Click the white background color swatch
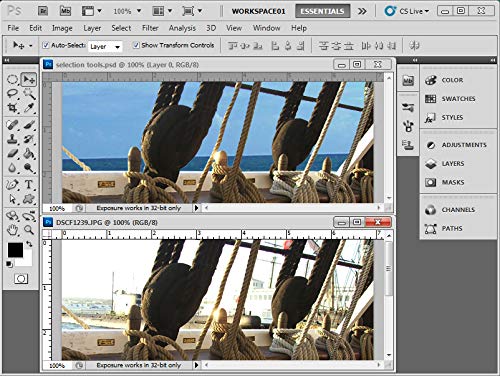Viewport: 500px width, 376px height. [x=27, y=261]
